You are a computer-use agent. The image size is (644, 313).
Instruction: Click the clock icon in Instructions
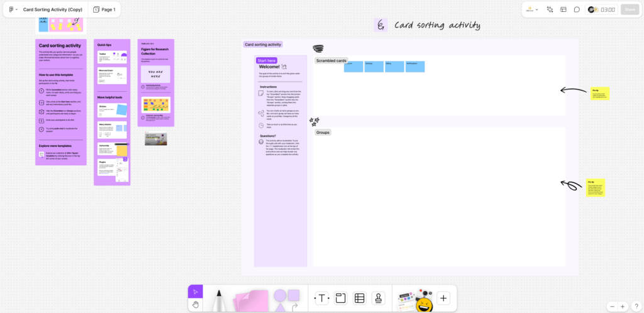tap(261, 126)
